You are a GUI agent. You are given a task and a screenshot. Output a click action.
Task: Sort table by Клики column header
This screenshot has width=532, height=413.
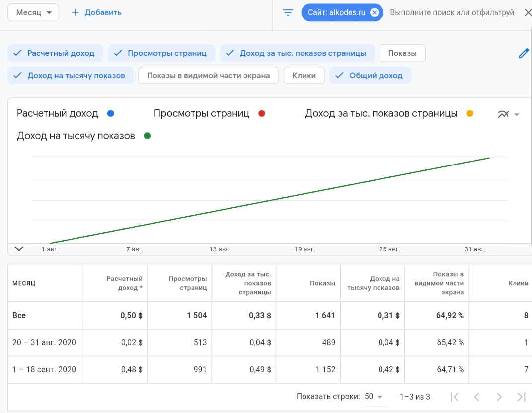pos(518,283)
